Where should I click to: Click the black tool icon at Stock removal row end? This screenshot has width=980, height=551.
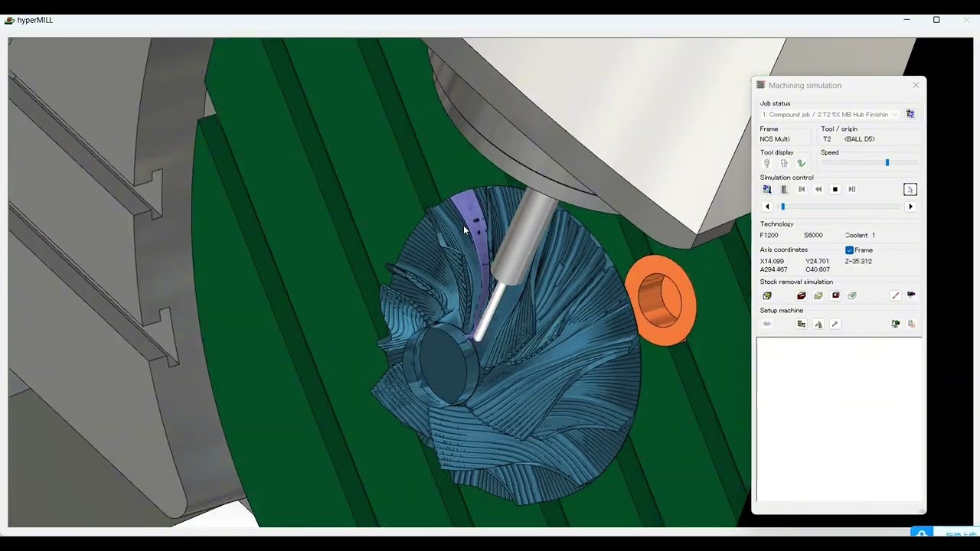[911, 295]
